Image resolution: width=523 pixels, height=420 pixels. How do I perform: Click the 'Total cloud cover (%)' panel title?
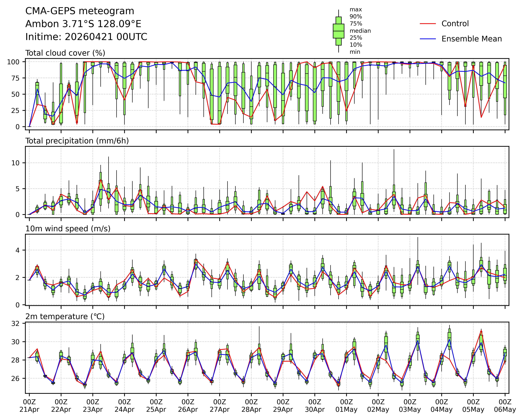[x=65, y=53]
